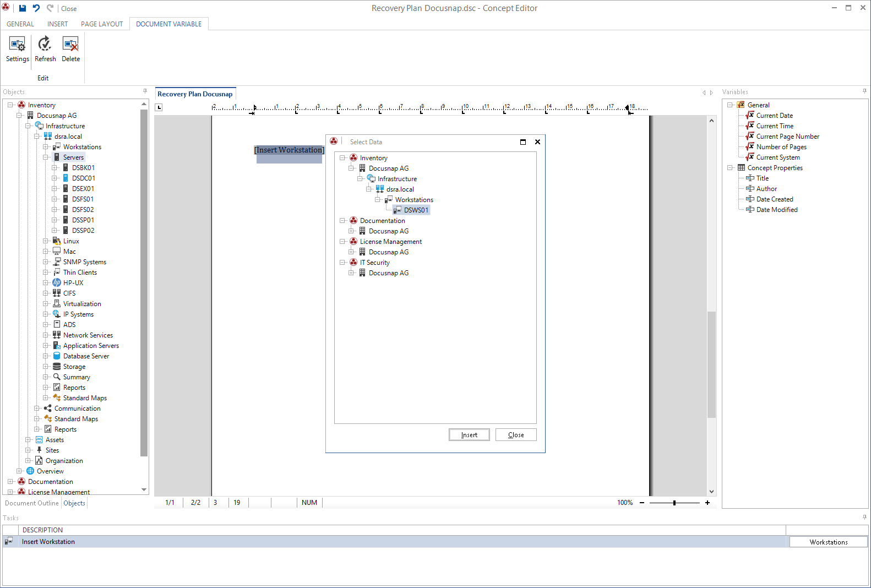Collapse the General node in the Variables panel
This screenshot has height=588, width=871.
click(730, 105)
